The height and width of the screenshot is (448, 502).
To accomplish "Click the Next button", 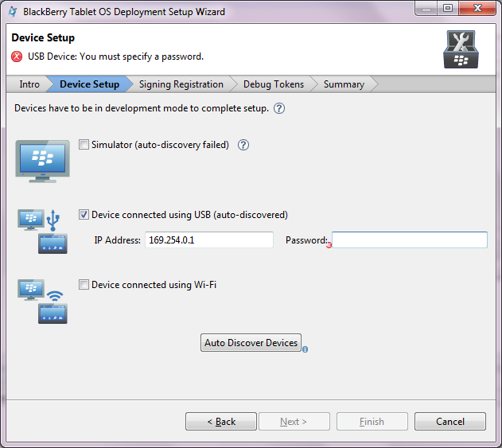I will pos(294,422).
